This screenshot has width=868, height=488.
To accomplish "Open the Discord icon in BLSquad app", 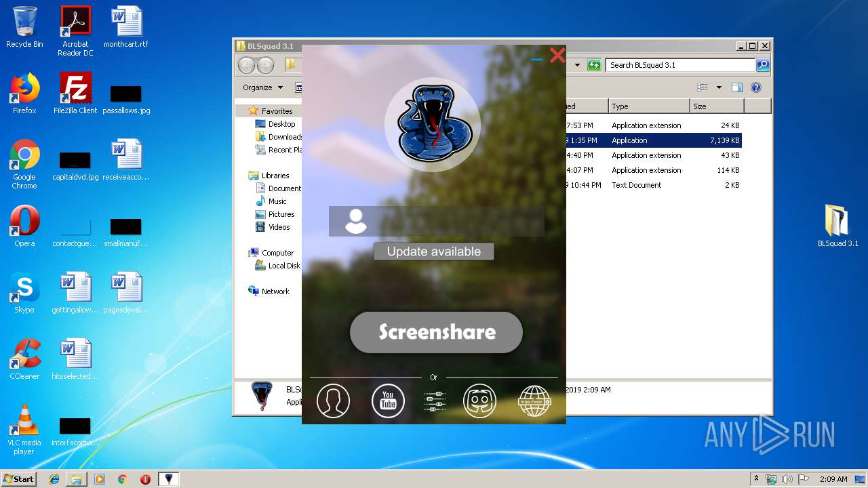I will coord(479,401).
